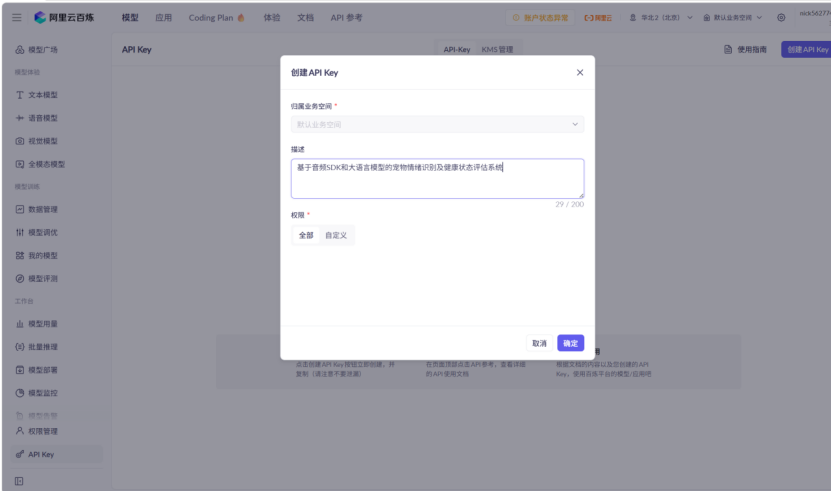The width and height of the screenshot is (831, 491).
Task: Open the 归属业务空间 dropdown
Action: [437, 125]
